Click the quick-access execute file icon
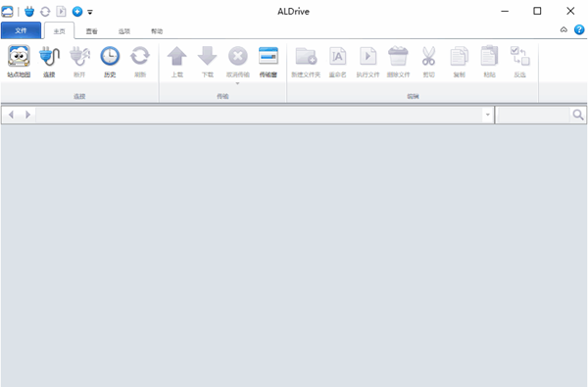The height and width of the screenshot is (387, 588). [61, 12]
